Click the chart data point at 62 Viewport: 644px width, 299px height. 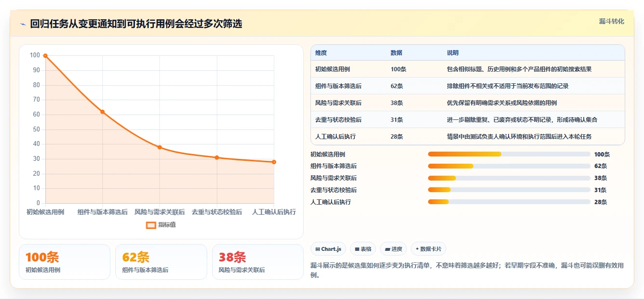(102, 112)
